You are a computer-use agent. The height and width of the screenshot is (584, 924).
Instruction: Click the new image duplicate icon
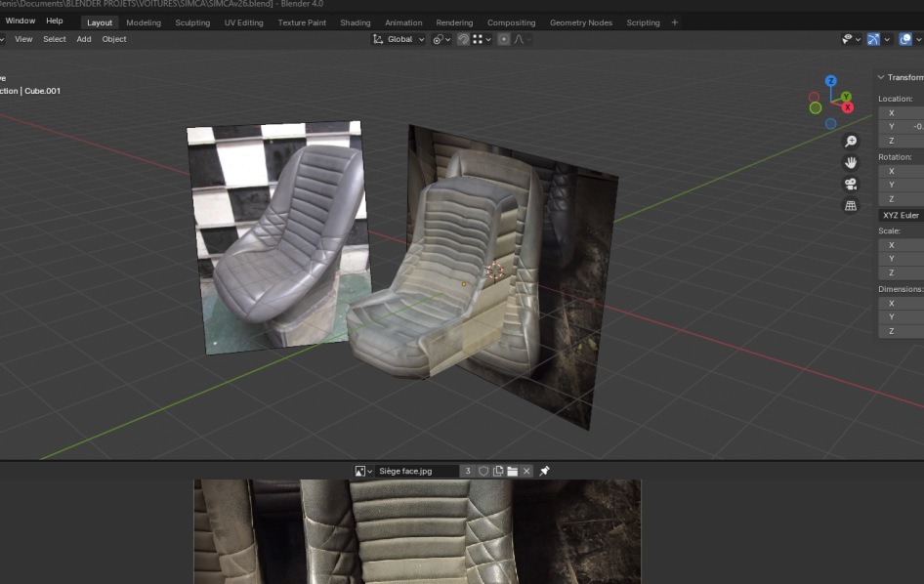coord(498,471)
